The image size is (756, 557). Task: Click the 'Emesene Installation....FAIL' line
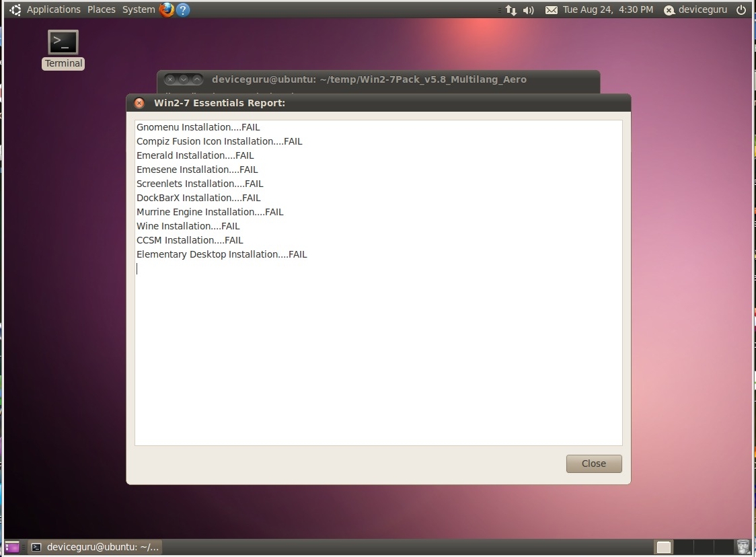pyautogui.click(x=197, y=170)
